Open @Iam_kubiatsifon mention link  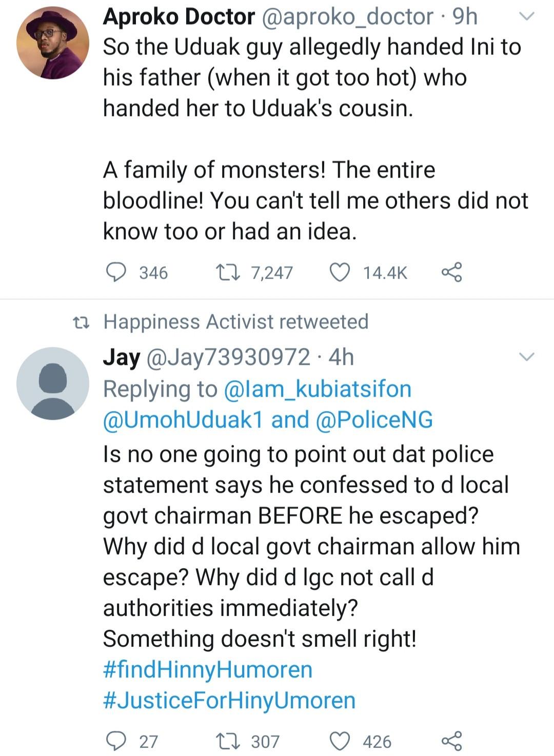click(318, 389)
